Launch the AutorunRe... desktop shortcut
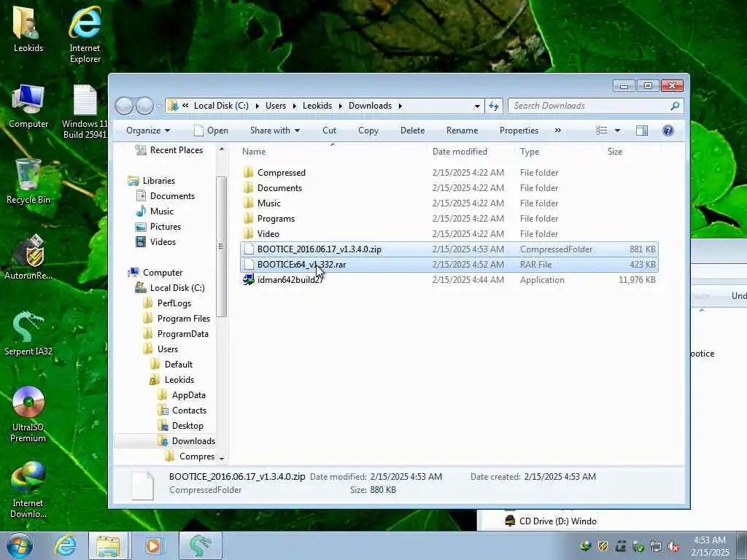Screen dimensions: 747x560 [28, 257]
